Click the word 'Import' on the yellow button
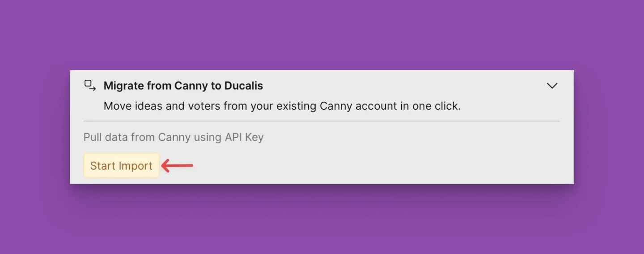This screenshot has height=254, width=644. (136, 166)
